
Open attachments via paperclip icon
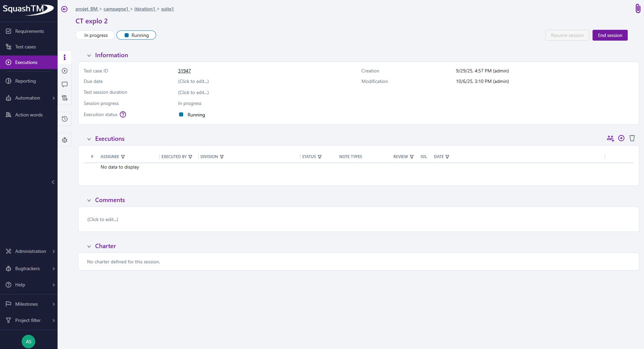[638, 8]
